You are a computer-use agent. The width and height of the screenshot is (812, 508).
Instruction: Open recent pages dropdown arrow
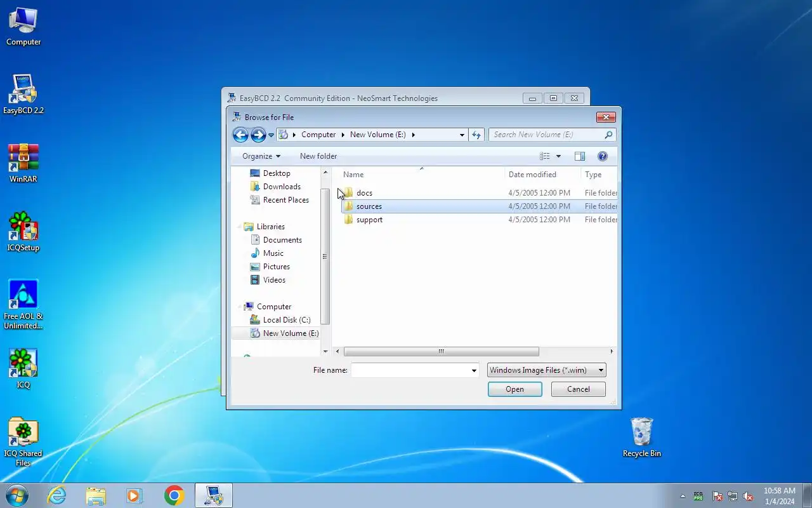pos(271,135)
